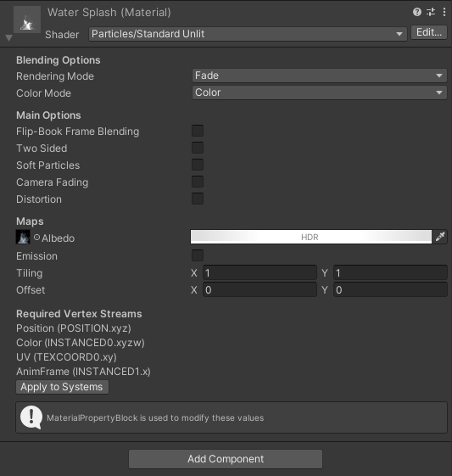Click the Add Component button
The image size is (452, 476).
click(x=226, y=459)
